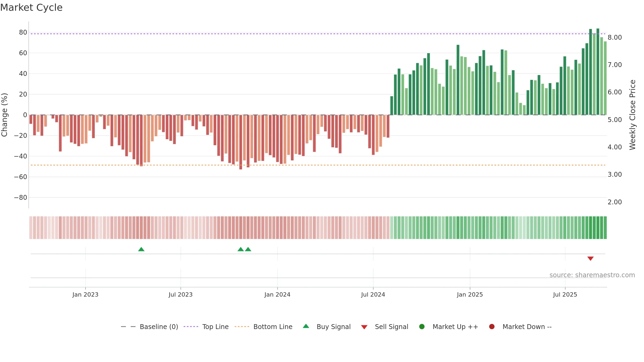Screen dimensions: 644x362
Task: Click the Jul 2023 axis label
Action: point(181,295)
